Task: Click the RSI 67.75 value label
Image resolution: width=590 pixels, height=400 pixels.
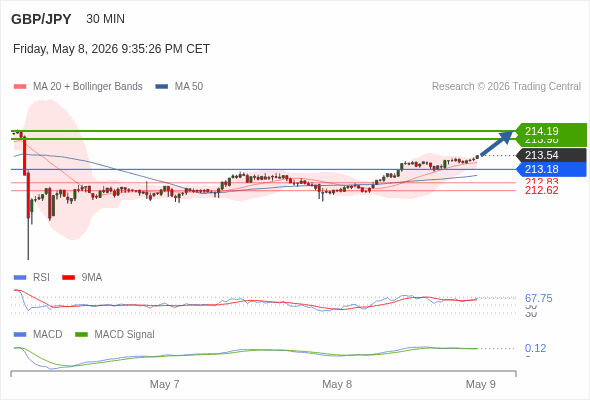Action: [538, 298]
